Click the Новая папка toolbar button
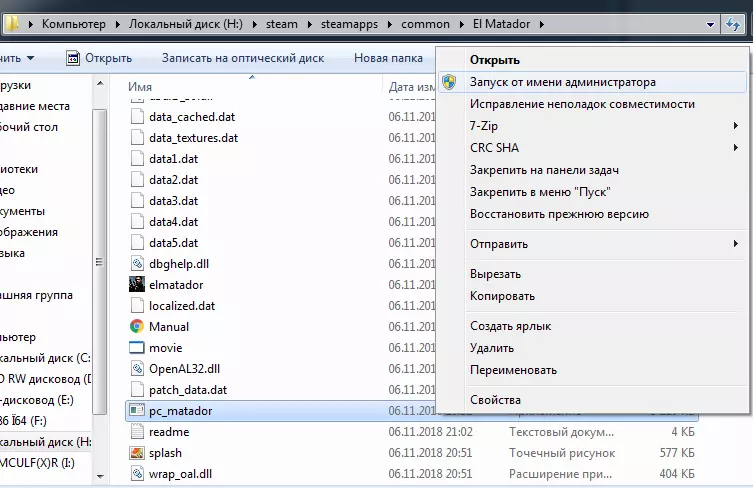The width and height of the screenshot is (754, 488). click(x=389, y=58)
